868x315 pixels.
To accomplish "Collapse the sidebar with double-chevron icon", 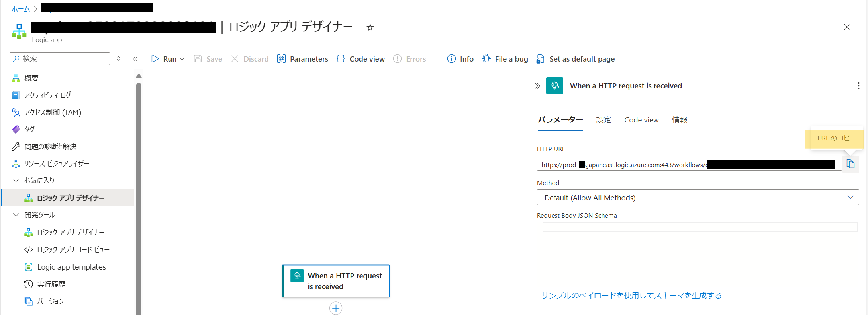I will (135, 59).
